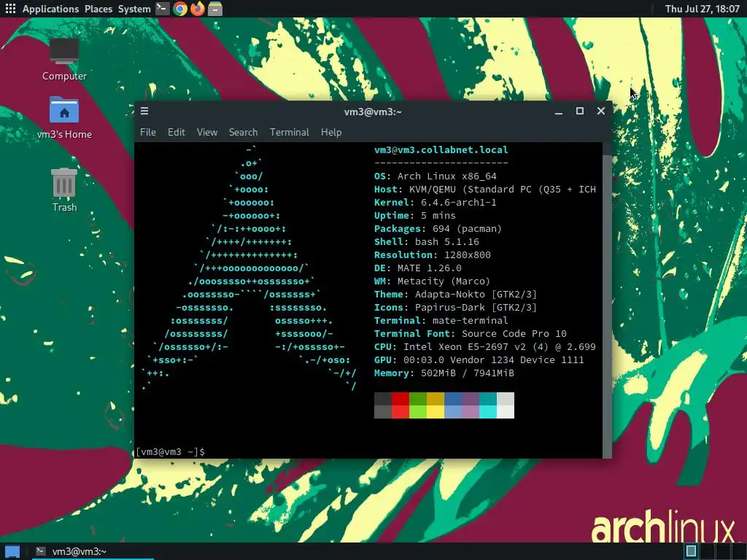The width and height of the screenshot is (747, 560).
Task: Click the 'DE: MATE 1.26.0' line
Action: click(418, 268)
